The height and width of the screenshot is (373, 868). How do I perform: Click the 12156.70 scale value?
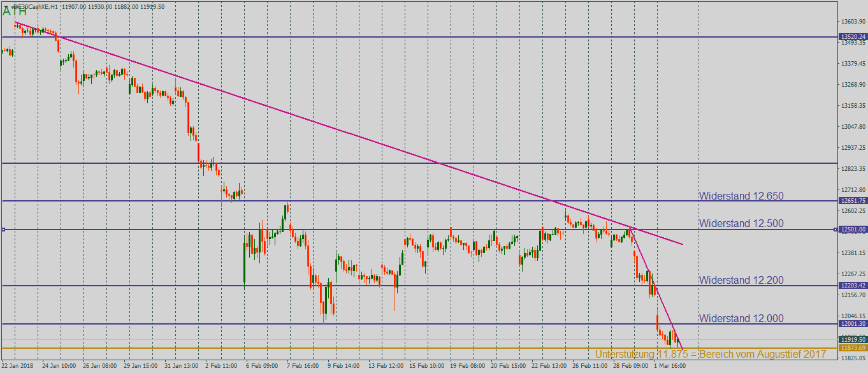tap(853, 295)
